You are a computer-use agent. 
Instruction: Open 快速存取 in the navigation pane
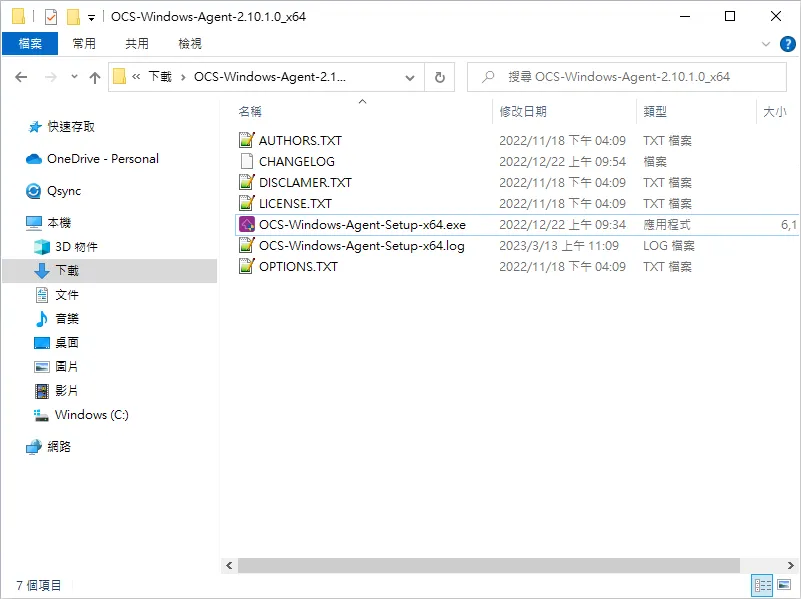pos(70,127)
